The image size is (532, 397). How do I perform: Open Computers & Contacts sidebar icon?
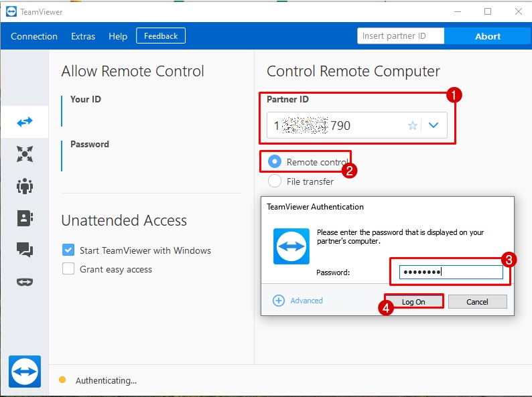(25, 218)
